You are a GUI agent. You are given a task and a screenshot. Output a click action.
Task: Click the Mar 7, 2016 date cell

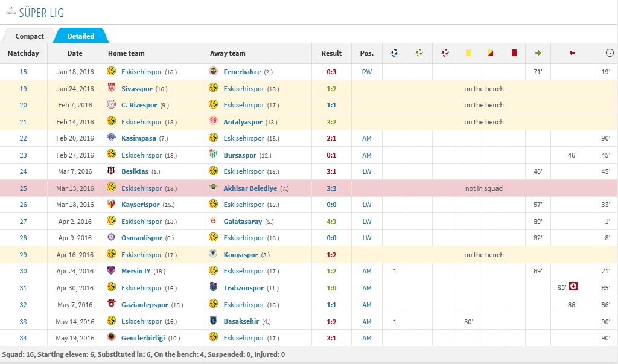click(x=75, y=171)
